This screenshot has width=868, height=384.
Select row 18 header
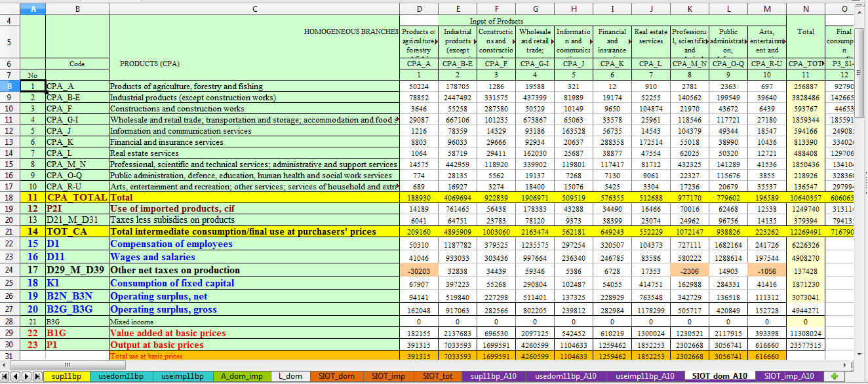click(x=10, y=197)
